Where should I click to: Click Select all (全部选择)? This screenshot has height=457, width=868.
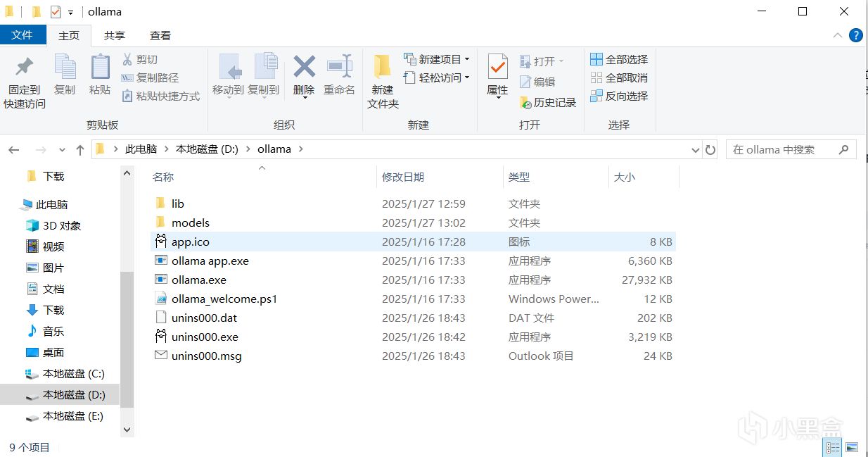coord(619,59)
